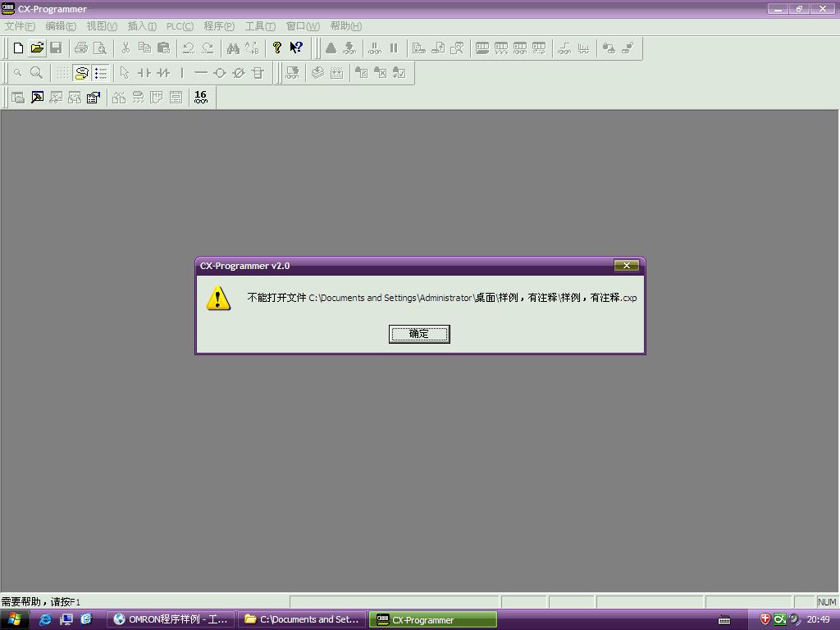
Task: Toggle the show comments icon
Action: click(81, 73)
